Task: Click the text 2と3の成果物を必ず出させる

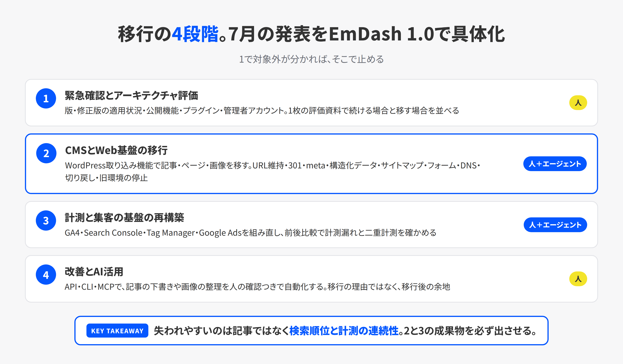Action: [470, 331]
